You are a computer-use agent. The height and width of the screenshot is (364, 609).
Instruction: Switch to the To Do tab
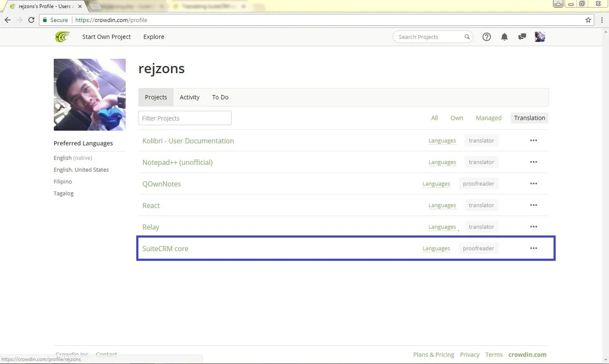220,97
